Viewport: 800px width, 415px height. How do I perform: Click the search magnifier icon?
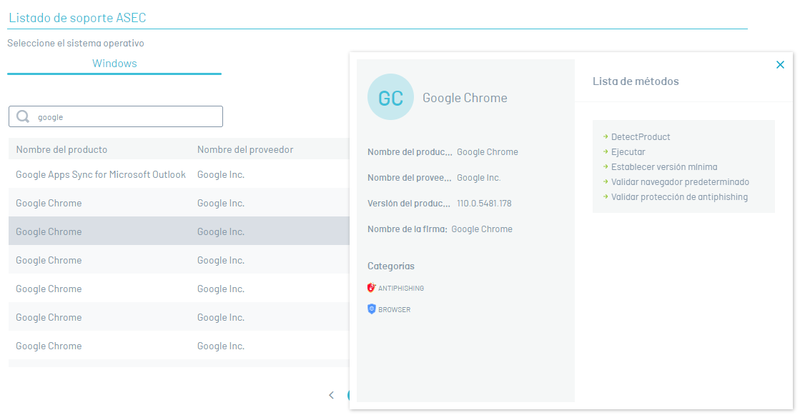[x=22, y=116]
